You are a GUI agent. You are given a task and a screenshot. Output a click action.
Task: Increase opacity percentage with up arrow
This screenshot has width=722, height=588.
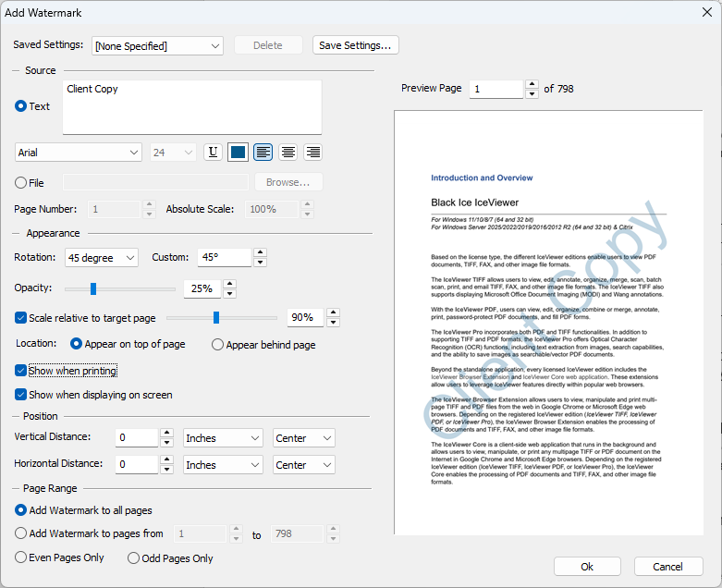click(x=230, y=284)
